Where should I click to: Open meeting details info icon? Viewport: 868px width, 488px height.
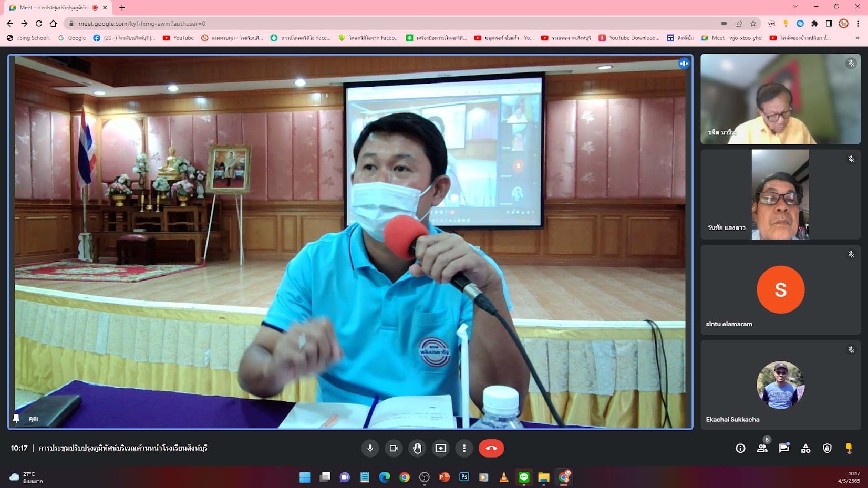740,448
